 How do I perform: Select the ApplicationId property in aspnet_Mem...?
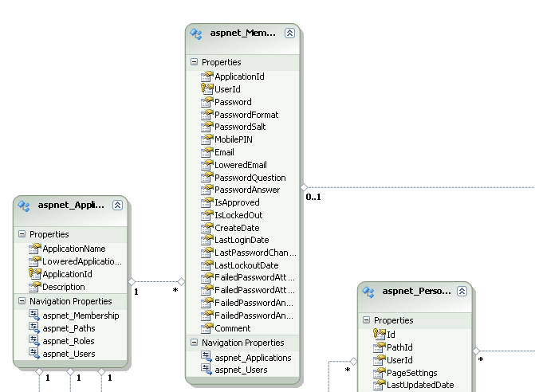tap(239, 76)
